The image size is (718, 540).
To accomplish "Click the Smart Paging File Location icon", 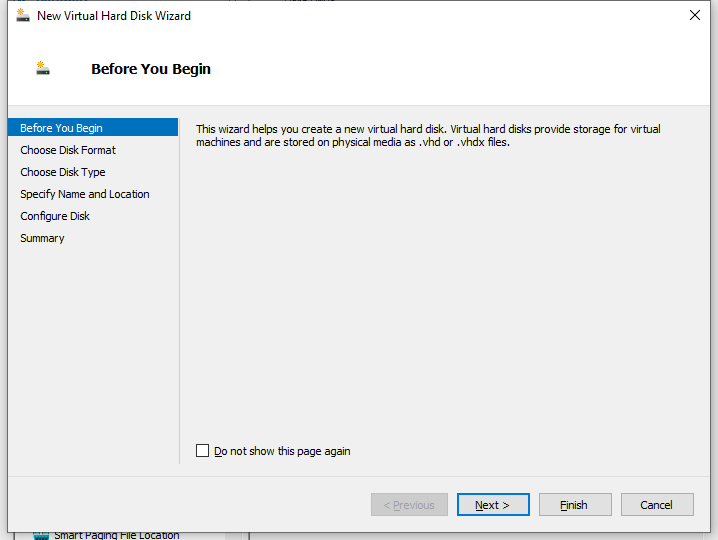I will coord(41,536).
